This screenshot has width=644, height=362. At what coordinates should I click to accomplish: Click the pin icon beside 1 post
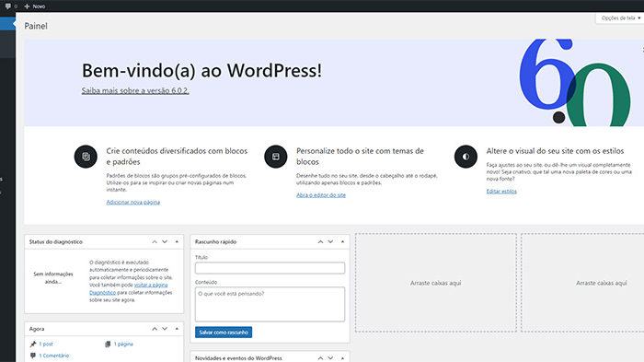tap(33, 344)
